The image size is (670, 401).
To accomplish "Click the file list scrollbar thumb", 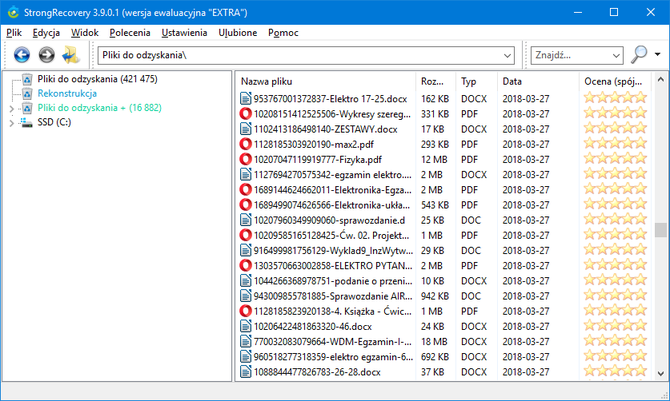I will coord(660,230).
